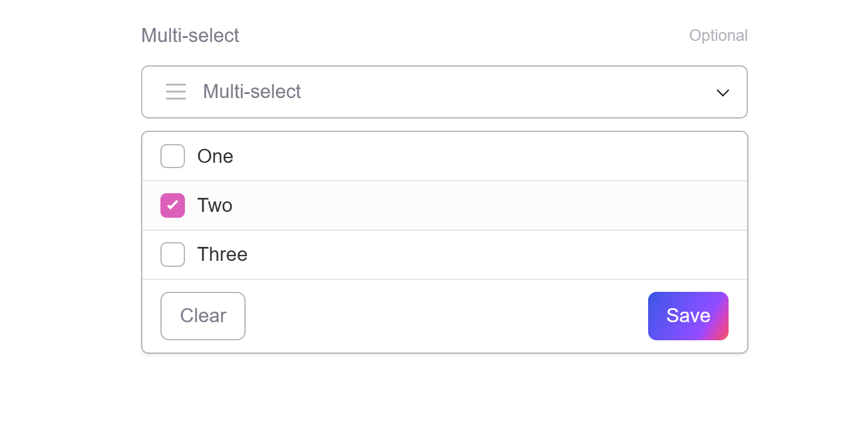Toggle the Three option off and on

173,254
